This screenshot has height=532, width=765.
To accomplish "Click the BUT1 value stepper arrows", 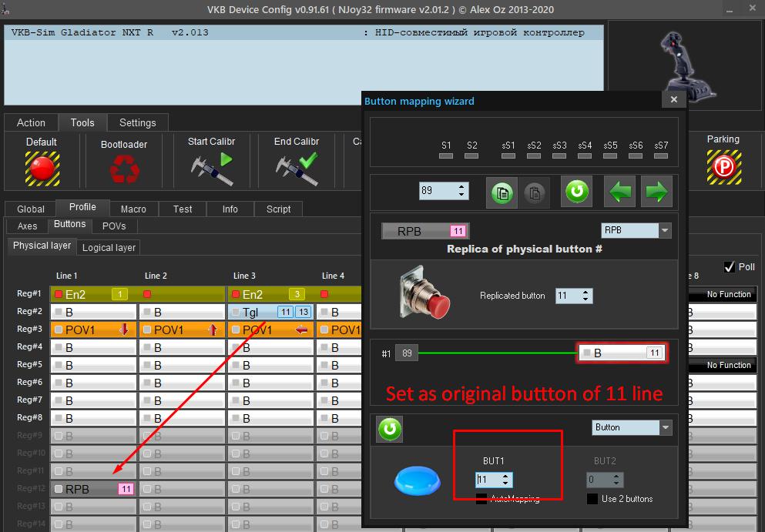I will tap(505, 480).
